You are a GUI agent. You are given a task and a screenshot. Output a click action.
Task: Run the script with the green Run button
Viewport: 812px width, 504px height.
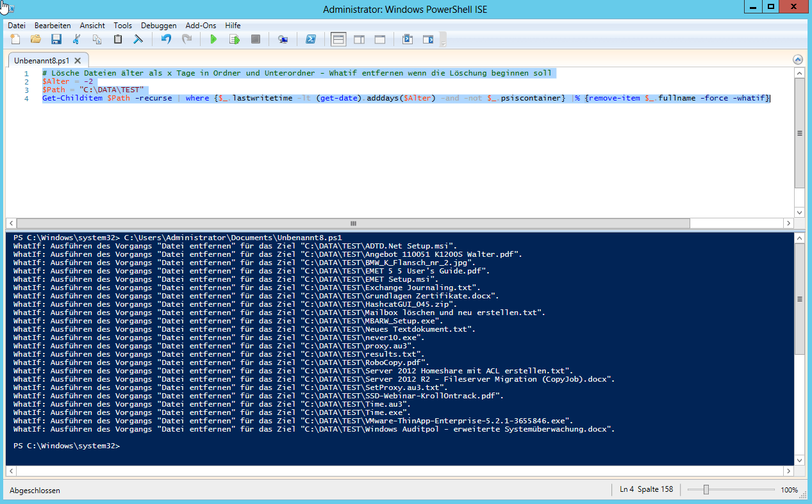tap(213, 39)
